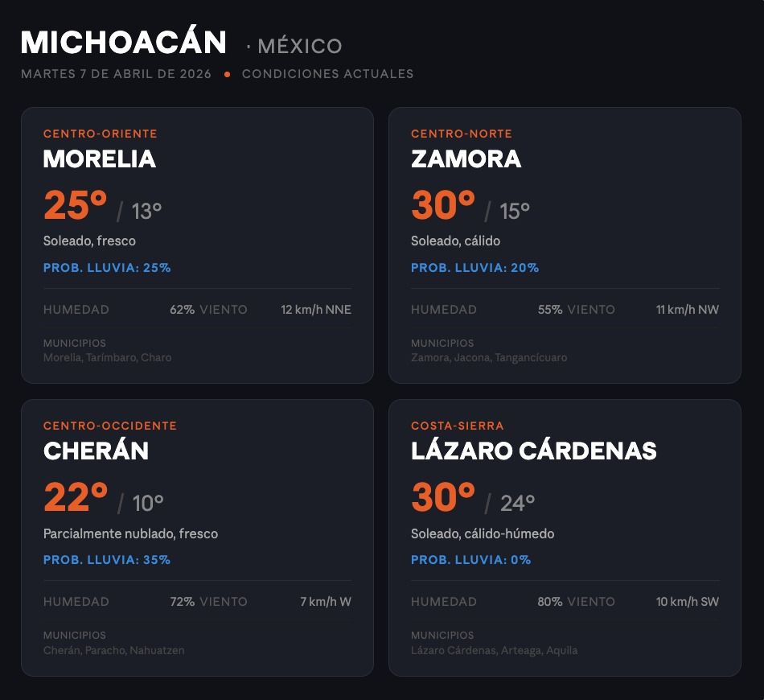Select Cherán's 35% rain probability label

107,560
